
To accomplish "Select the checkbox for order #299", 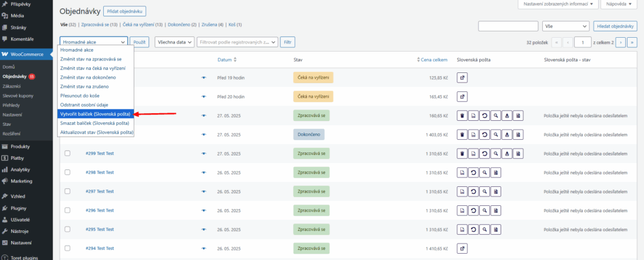I will 68,154.
